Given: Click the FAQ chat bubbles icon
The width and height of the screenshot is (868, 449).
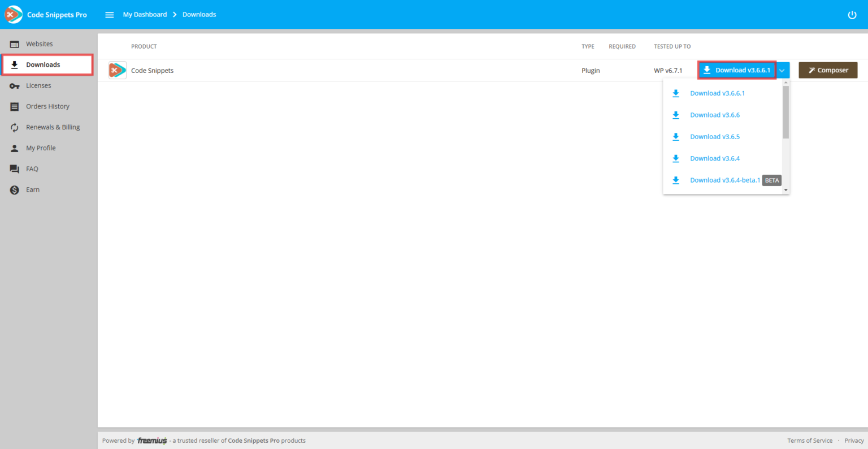Looking at the screenshot, I should coord(15,169).
